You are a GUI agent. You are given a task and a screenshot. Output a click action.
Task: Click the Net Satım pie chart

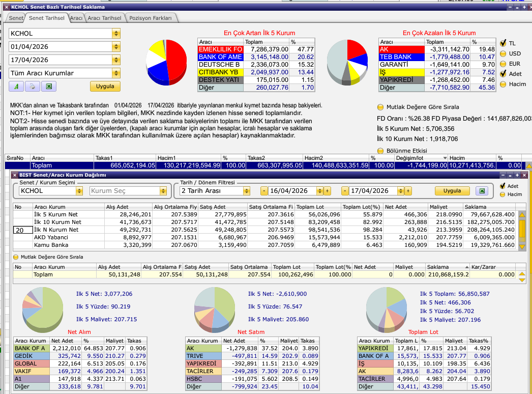[215, 310]
